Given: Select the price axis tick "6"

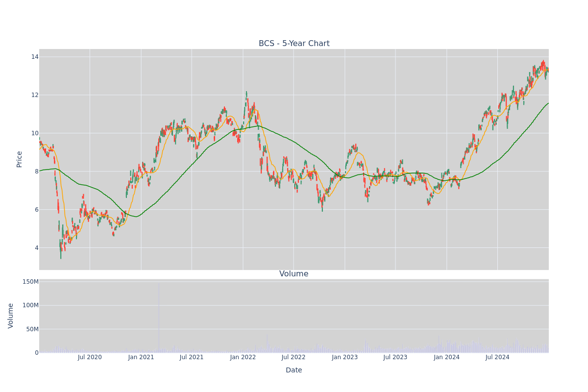Looking at the screenshot, I should click(x=36, y=210).
